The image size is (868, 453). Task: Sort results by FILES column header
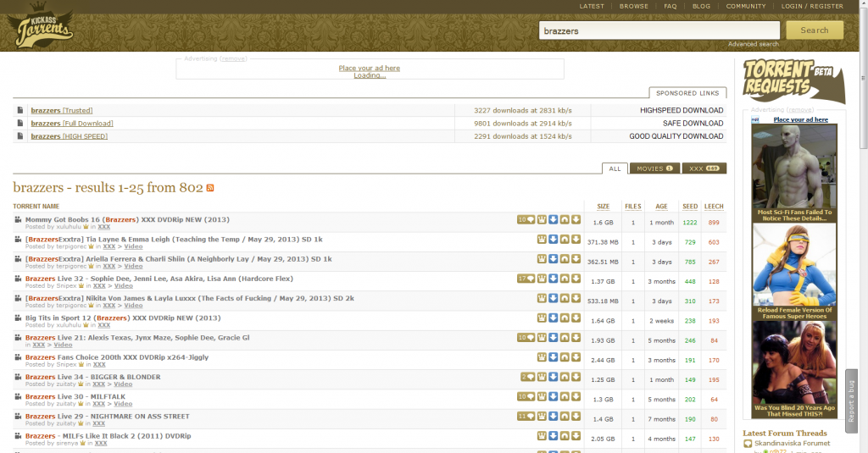click(x=632, y=207)
